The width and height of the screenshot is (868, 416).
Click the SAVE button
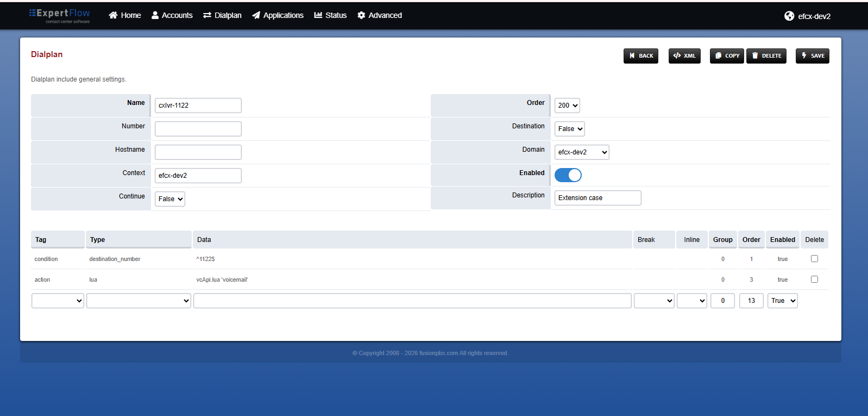click(x=813, y=56)
